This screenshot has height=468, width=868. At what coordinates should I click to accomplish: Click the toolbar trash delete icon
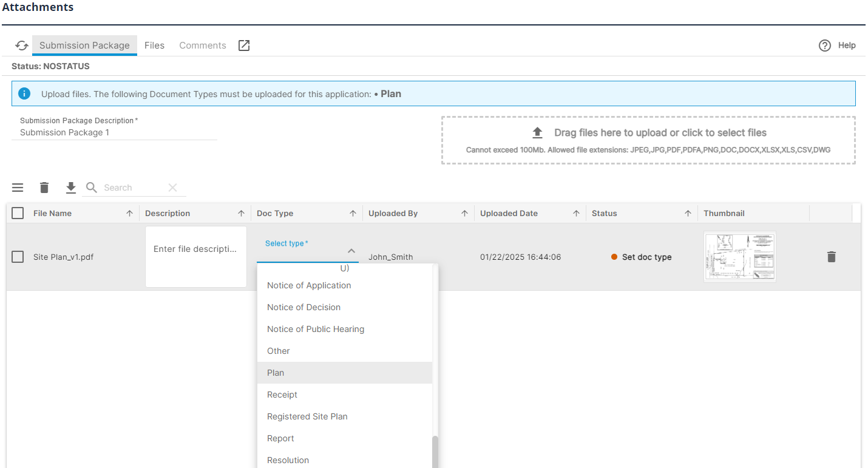(x=44, y=188)
